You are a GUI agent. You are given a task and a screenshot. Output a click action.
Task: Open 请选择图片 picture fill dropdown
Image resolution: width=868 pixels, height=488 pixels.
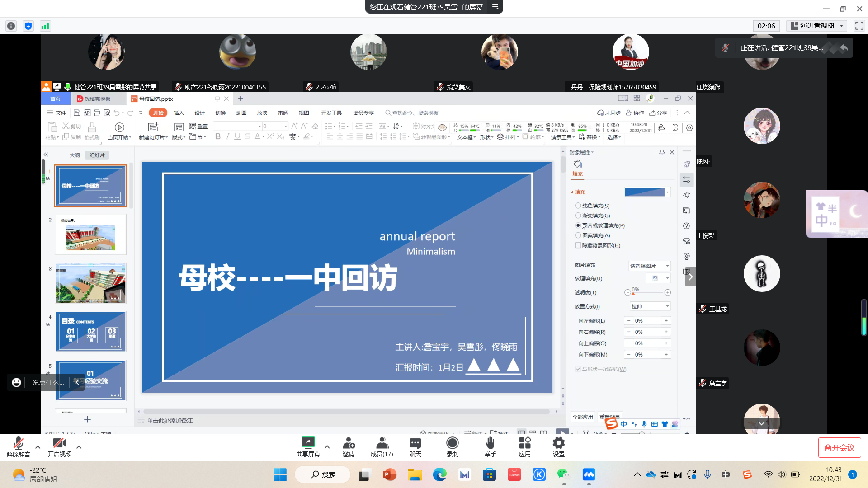click(x=649, y=266)
